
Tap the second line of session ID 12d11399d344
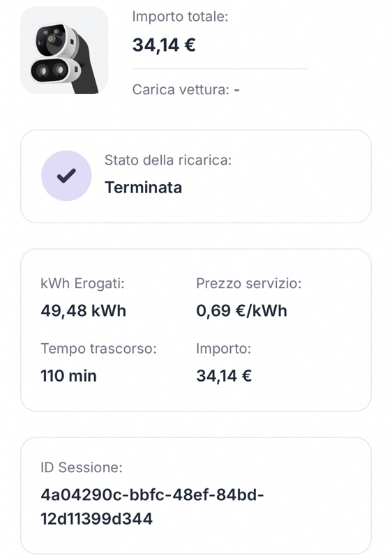pyautogui.click(x=96, y=519)
